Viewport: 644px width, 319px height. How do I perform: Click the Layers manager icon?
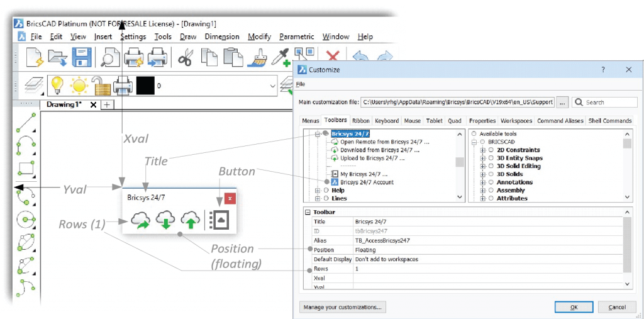pos(33,86)
